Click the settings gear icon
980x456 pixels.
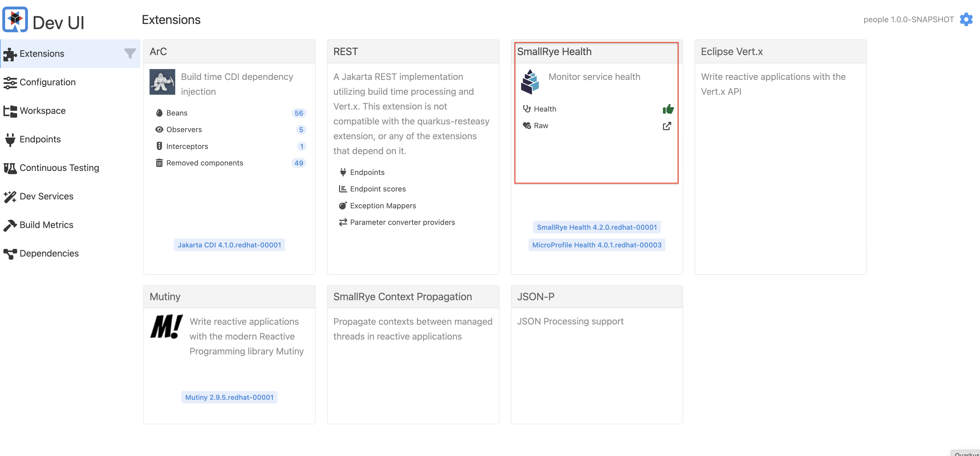[x=966, y=19]
